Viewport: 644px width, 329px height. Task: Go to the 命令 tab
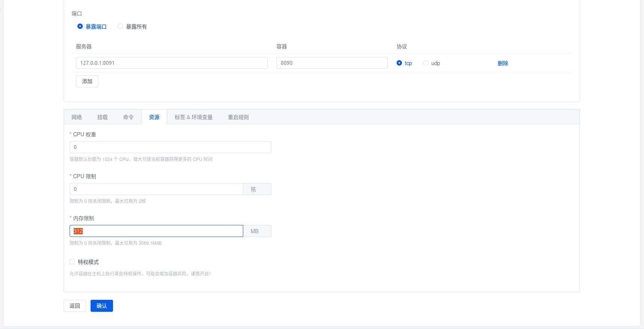click(x=128, y=117)
